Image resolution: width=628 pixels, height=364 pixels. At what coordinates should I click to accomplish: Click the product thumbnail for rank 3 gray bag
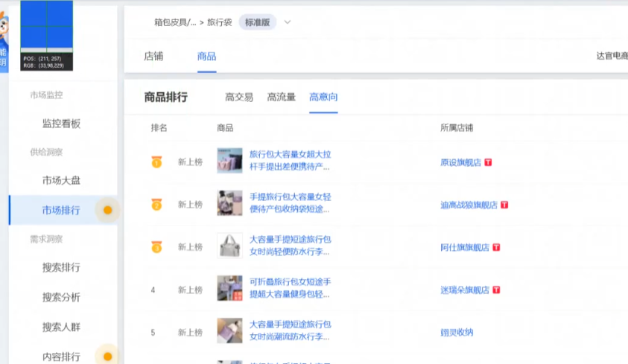(x=229, y=246)
